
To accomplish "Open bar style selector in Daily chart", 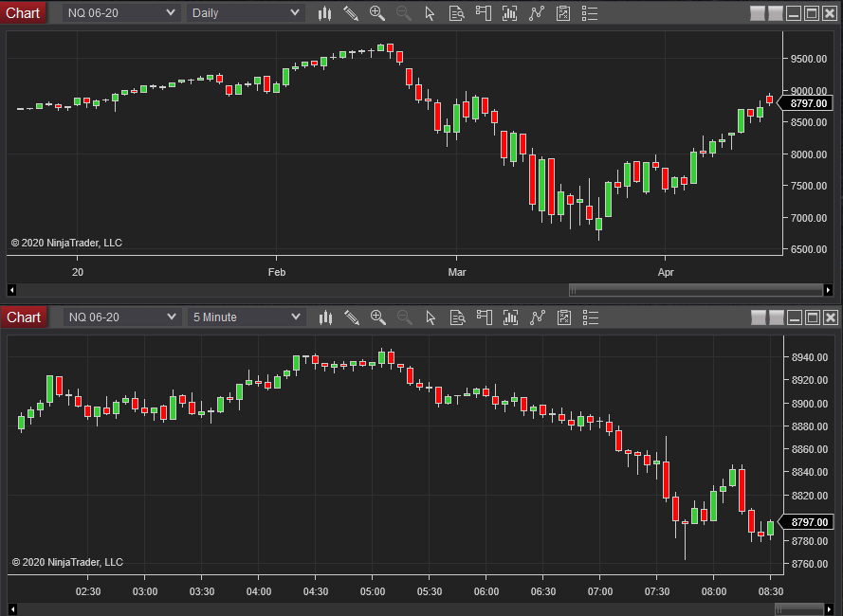I will point(324,13).
